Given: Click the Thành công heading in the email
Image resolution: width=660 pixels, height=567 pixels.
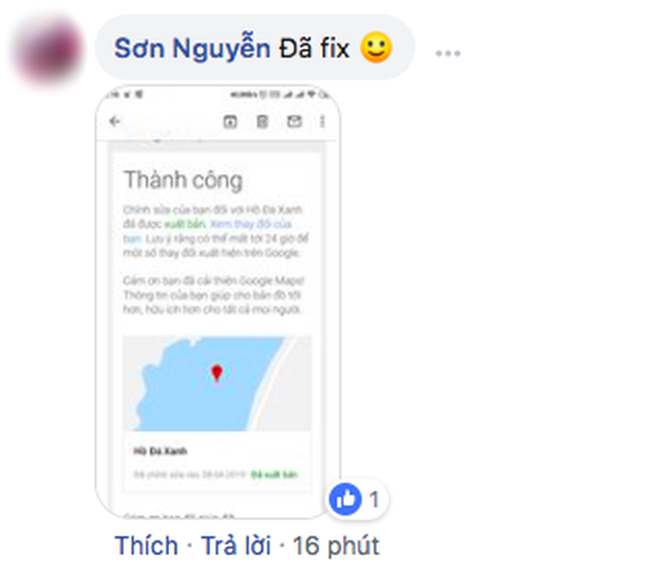Looking at the screenshot, I should [183, 180].
